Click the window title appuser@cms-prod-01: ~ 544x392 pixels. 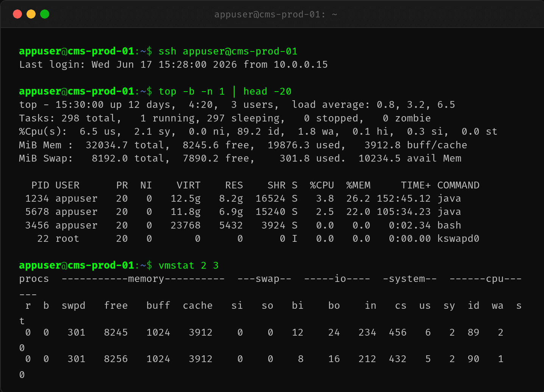point(276,14)
